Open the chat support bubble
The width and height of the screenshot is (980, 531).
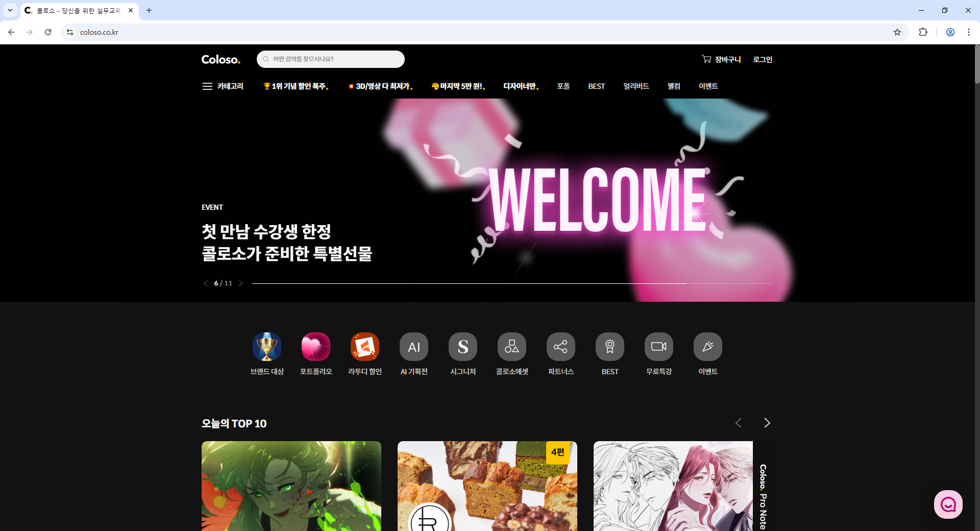[948, 504]
